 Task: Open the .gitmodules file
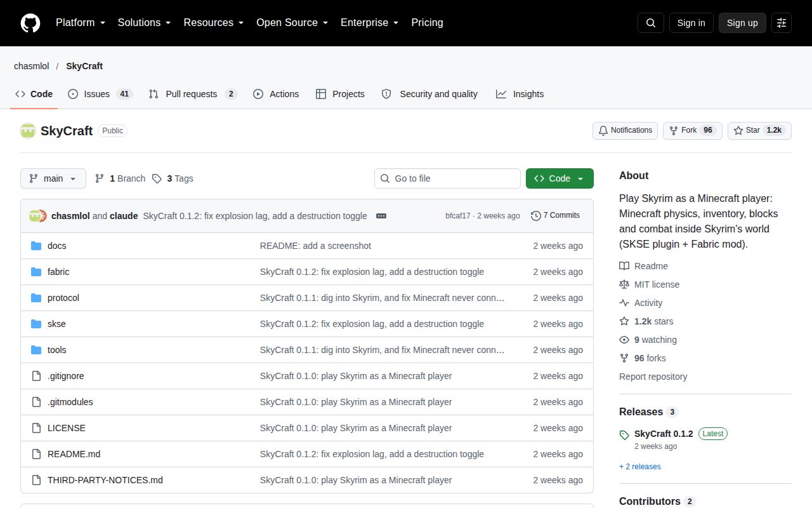coord(70,402)
